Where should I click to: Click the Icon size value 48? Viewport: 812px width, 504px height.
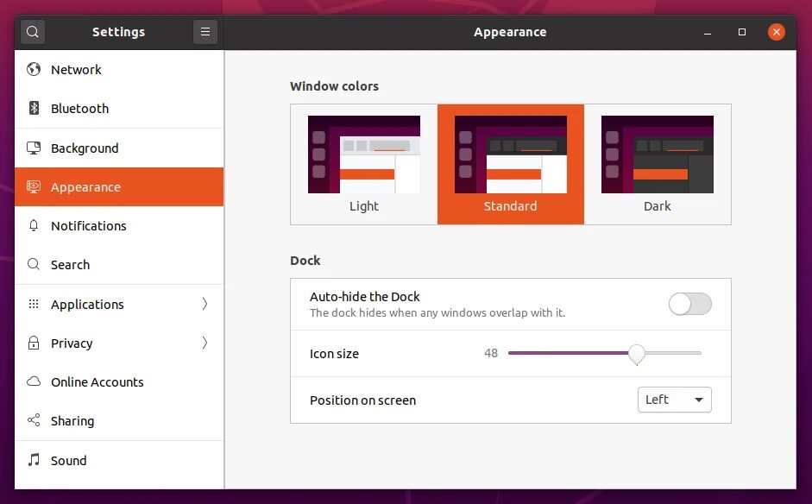(x=491, y=353)
